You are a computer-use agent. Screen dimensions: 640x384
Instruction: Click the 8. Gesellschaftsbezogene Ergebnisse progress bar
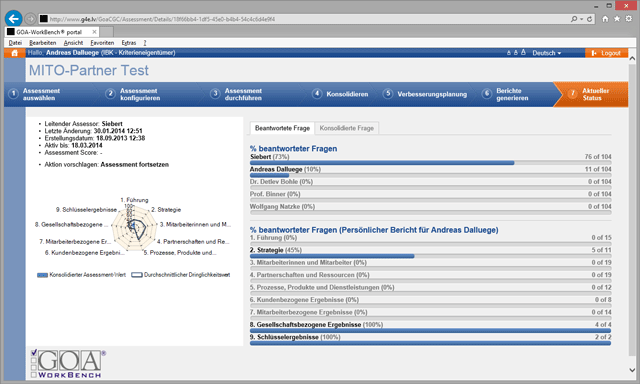point(431,331)
